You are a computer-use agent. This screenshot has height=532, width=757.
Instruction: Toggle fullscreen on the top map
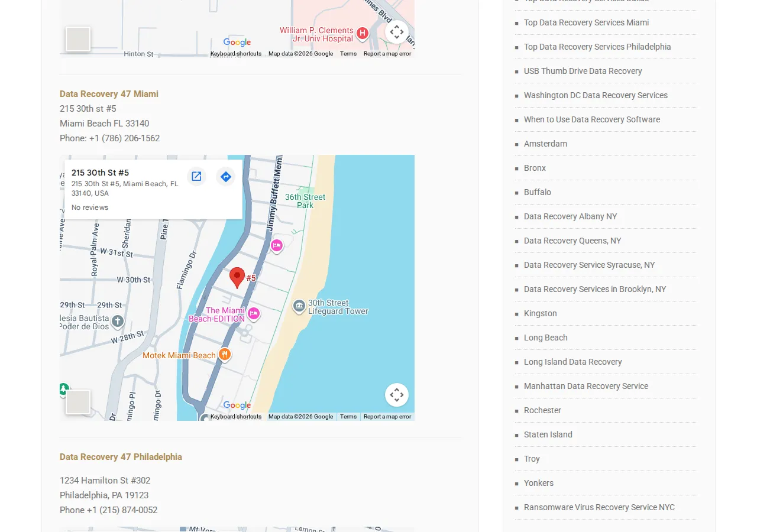(396, 32)
